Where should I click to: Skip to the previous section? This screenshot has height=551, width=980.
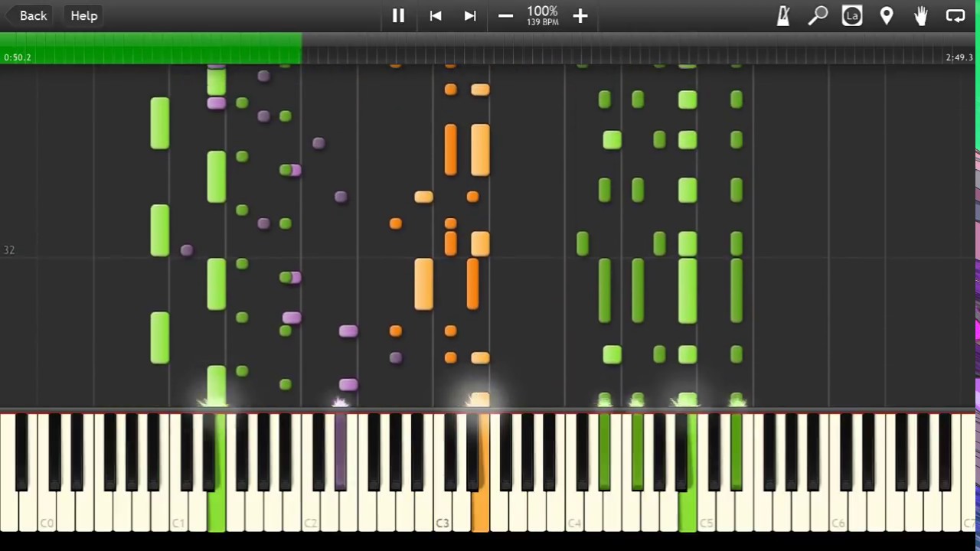[x=435, y=15]
